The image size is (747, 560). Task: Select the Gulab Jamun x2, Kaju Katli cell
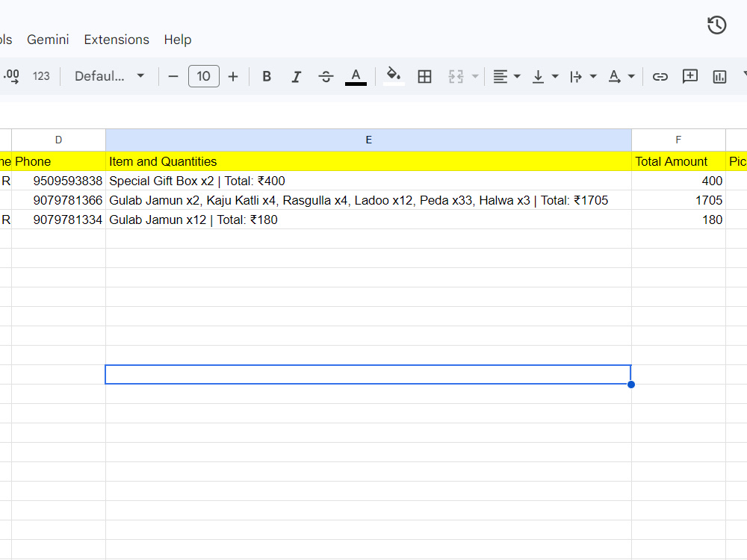[368, 200]
